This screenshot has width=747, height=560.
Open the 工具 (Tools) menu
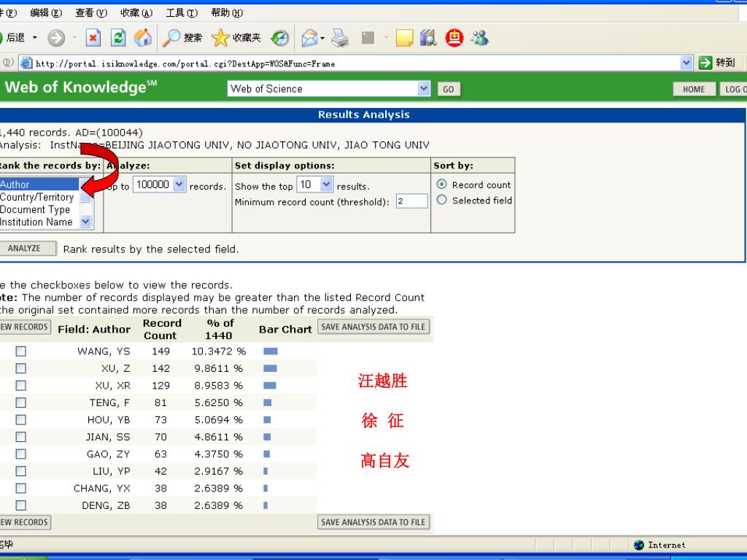(182, 13)
